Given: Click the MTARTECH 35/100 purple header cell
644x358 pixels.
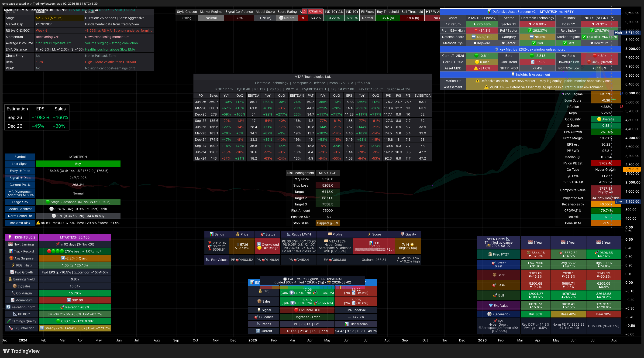Looking at the screenshot, I should tap(75, 237).
